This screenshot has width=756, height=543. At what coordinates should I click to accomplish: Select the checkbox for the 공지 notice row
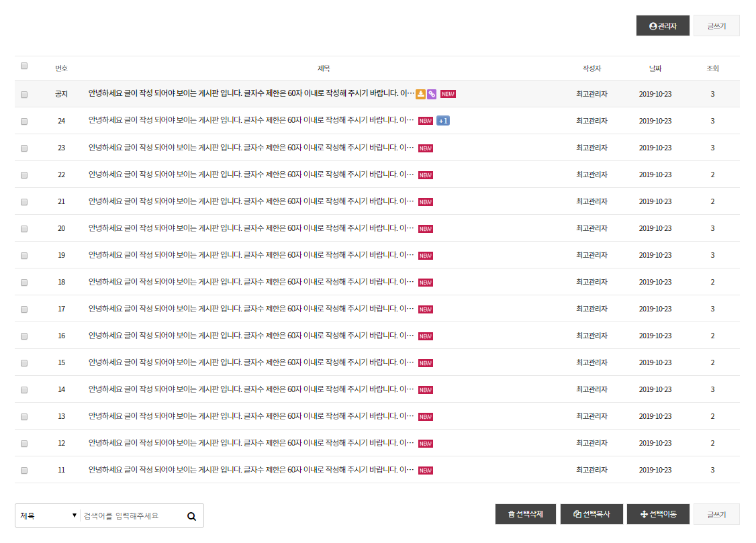point(24,95)
